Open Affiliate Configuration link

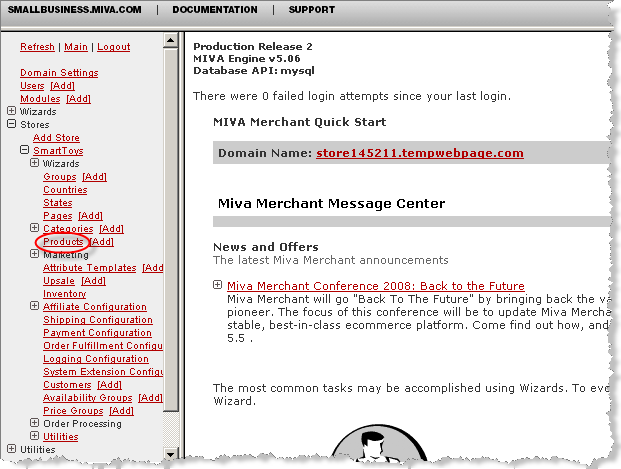(95, 307)
